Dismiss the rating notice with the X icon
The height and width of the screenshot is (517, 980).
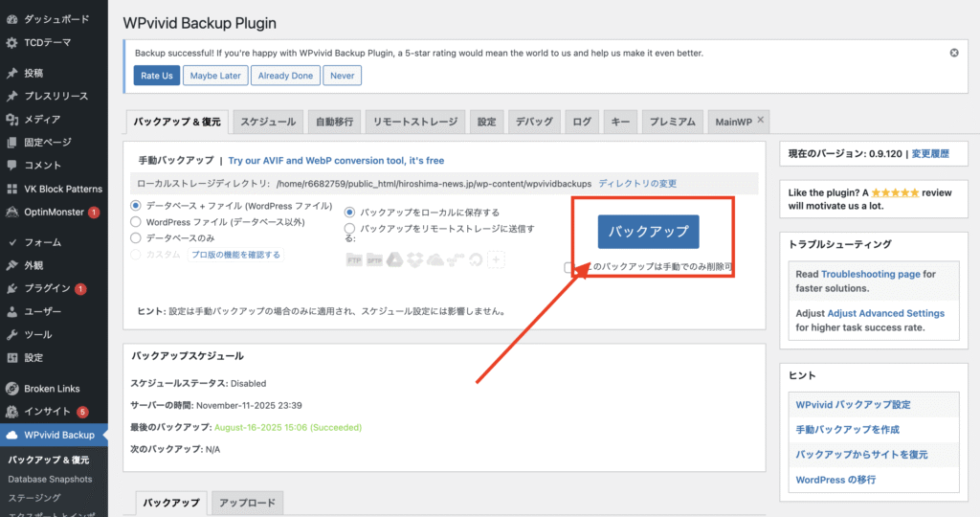click(953, 54)
